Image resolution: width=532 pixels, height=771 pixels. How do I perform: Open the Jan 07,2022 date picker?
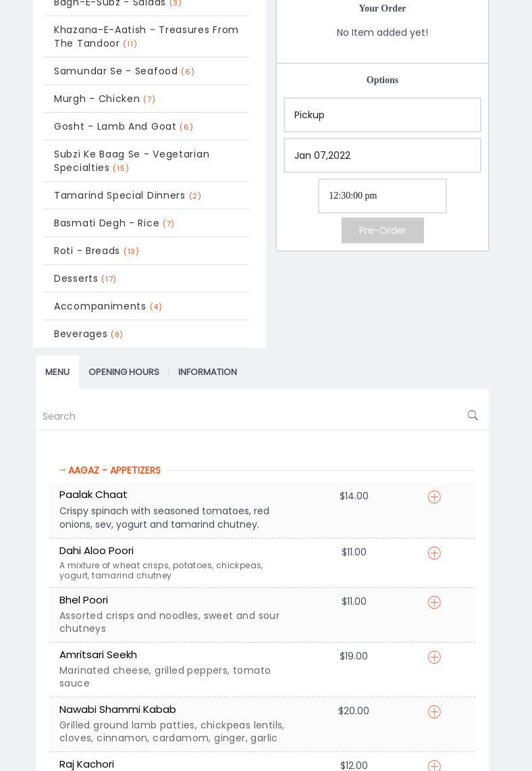point(382,155)
